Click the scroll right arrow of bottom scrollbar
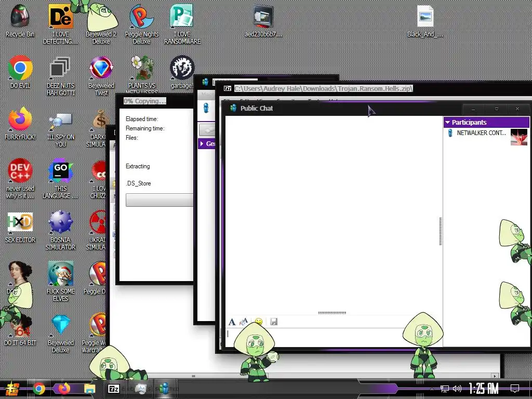The width and height of the screenshot is (532, 399). point(495,376)
